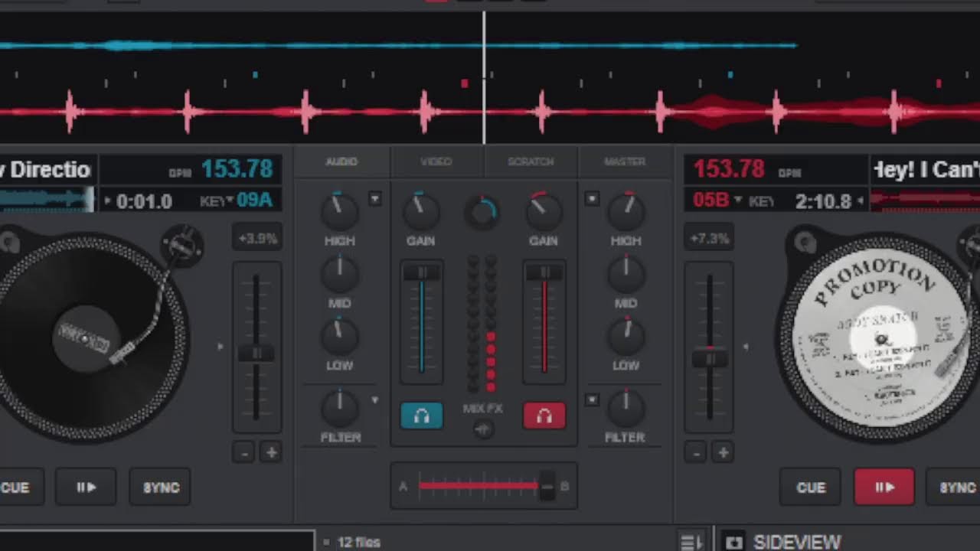This screenshot has width=980, height=551.
Task: Enable right deck headphone cue (red)
Action: (x=544, y=416)
